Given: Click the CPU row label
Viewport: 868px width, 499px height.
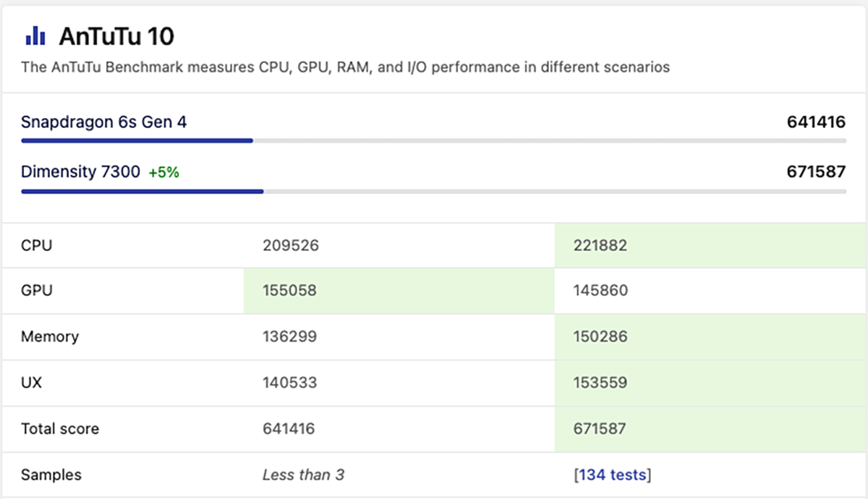Looking at the screenshot, I should (x=37, y=245).
